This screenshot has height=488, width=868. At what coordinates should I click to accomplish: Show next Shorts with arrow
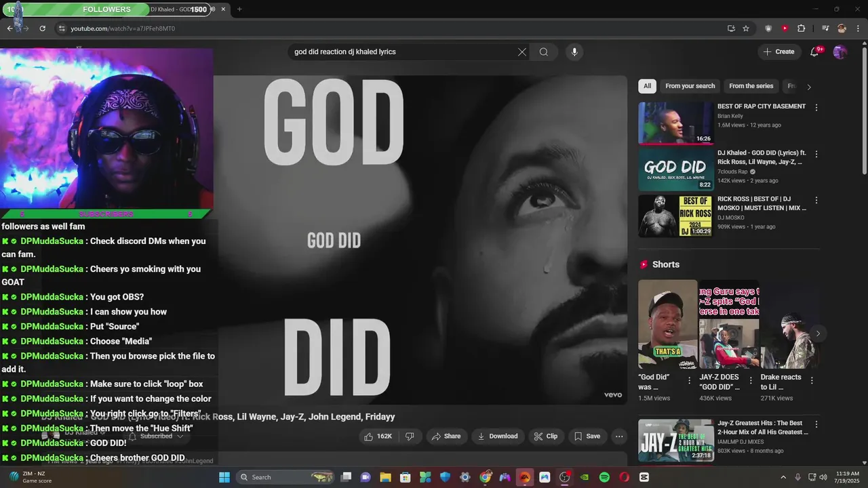click(x=818, y=333)
